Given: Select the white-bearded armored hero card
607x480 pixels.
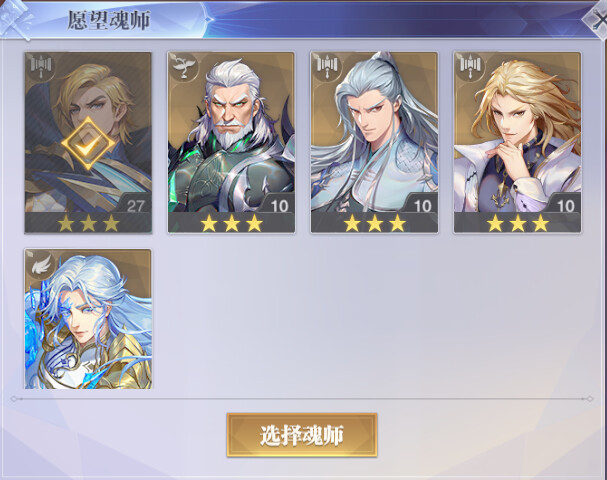Looking at the screenshot, I should click(231, 142).
